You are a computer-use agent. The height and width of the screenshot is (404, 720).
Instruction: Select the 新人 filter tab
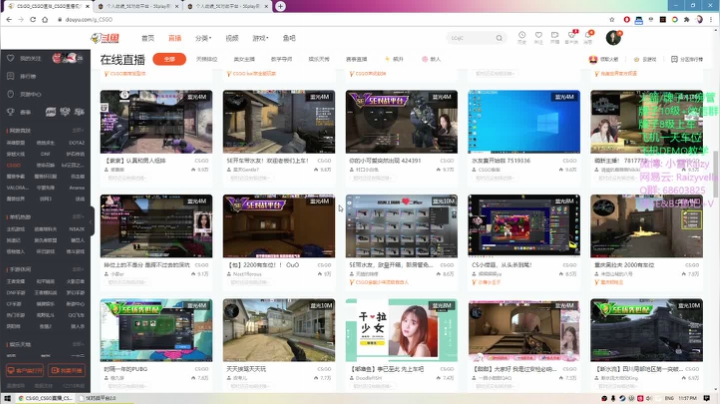click(x=431, y=59)
